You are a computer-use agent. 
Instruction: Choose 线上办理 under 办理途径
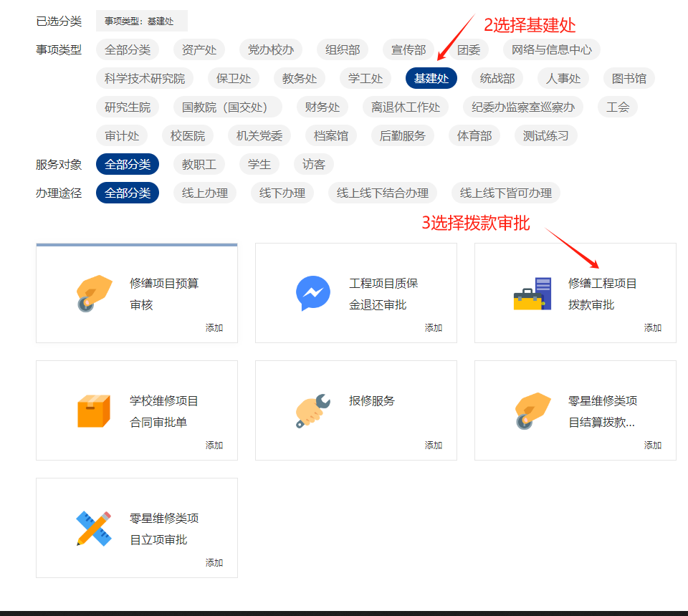(205, 193)
